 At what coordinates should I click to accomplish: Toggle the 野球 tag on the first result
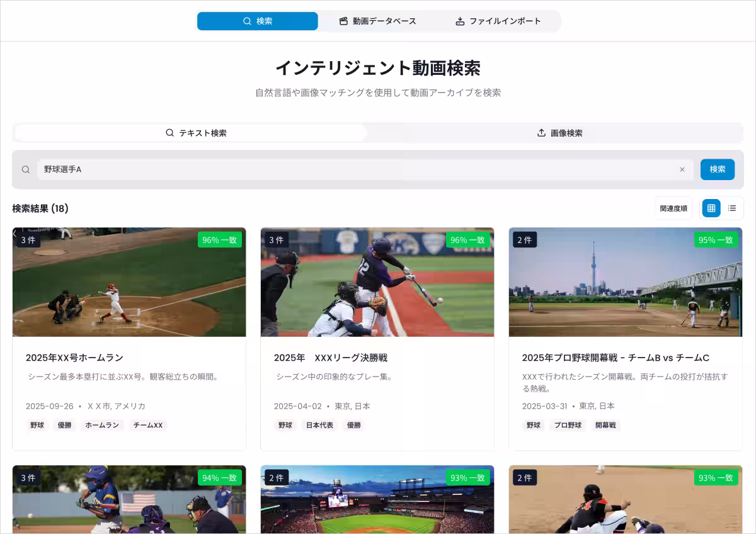click(x=37, y=425)
